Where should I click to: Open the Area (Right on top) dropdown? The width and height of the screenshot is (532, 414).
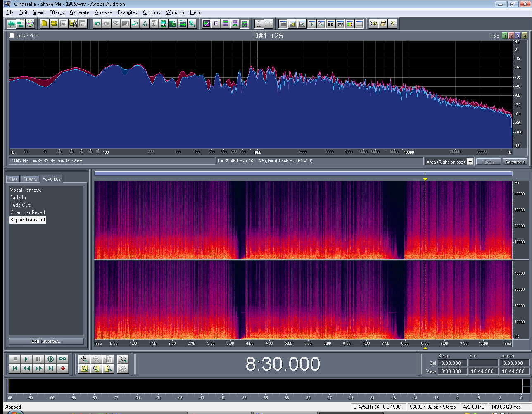point(470,162)
